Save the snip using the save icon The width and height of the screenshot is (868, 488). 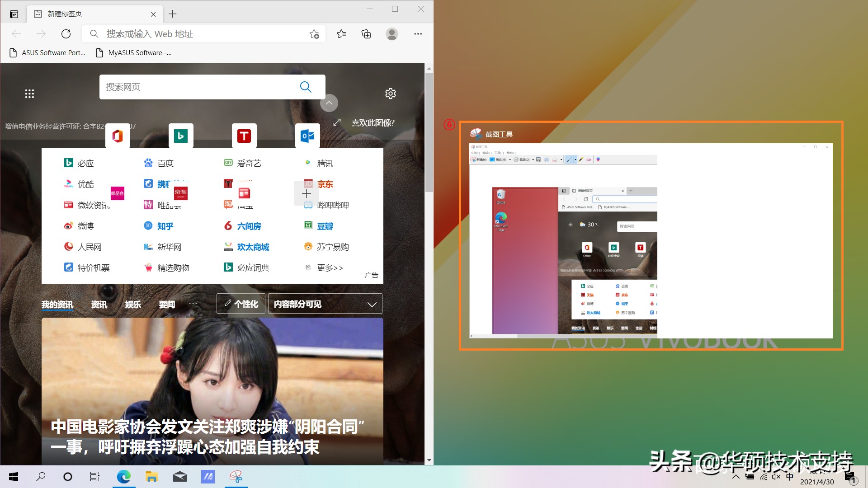click(x=538, y=159)
